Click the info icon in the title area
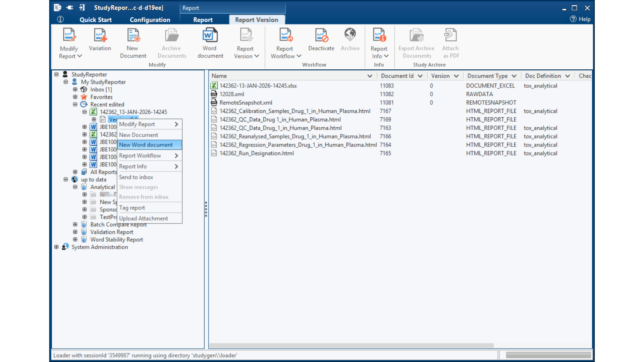 pyautogui.click(x=60, y=19)
